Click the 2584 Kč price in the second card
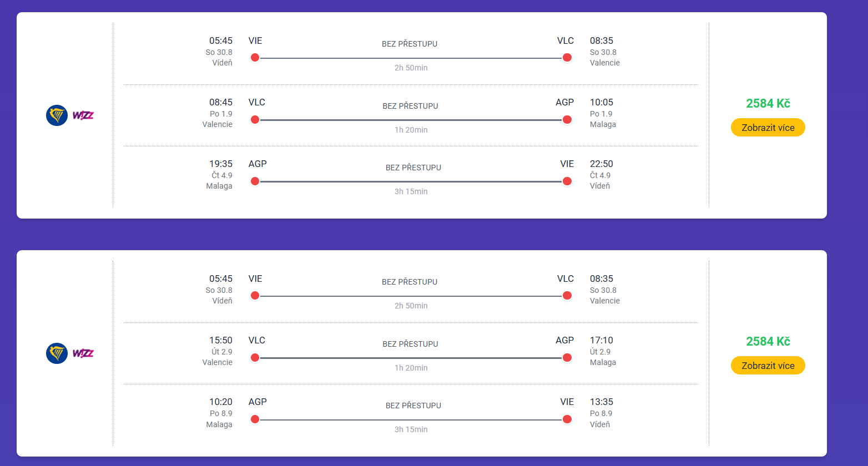 tap(768, 342)
